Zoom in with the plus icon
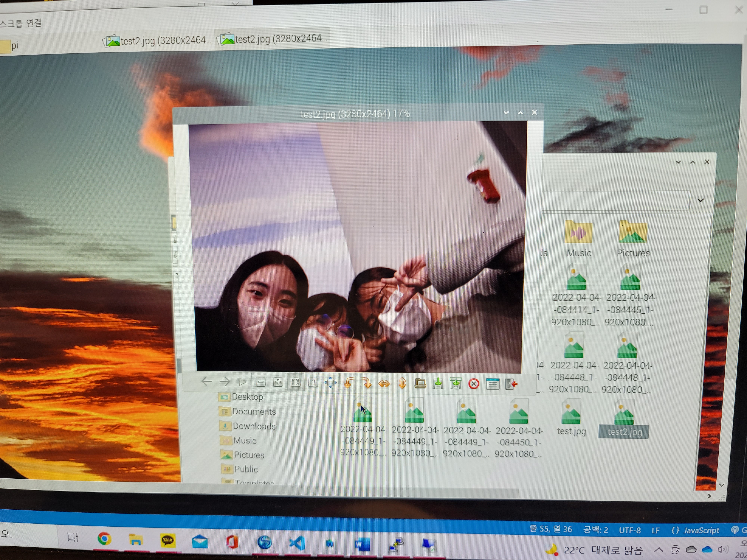Viewport: 747px width, 560px height. click(278, 382)
